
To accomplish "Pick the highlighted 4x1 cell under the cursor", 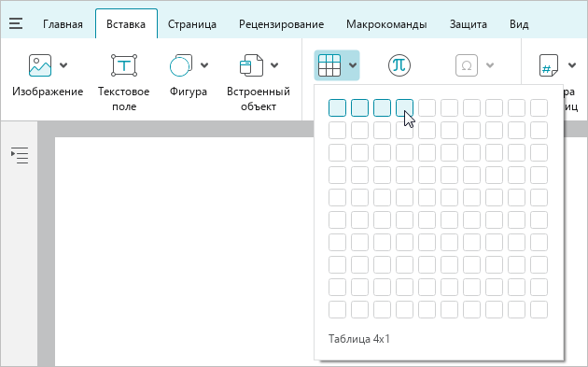I will click(x=405, y=107).
